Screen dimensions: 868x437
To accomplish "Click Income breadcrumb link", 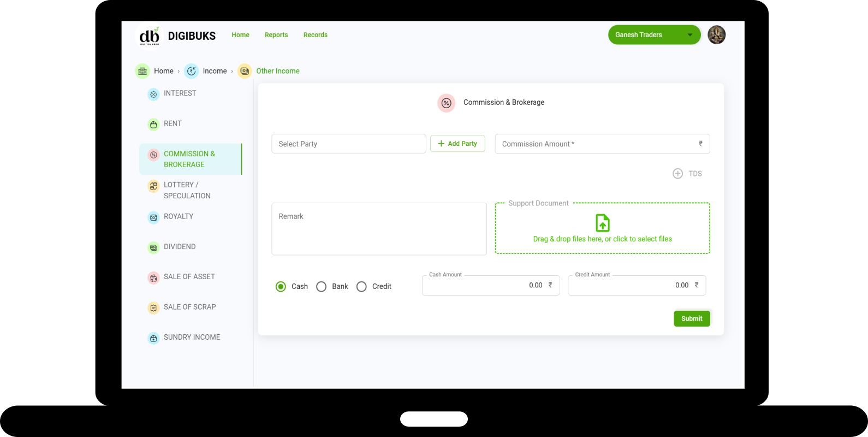I will [x=215, y=71].
